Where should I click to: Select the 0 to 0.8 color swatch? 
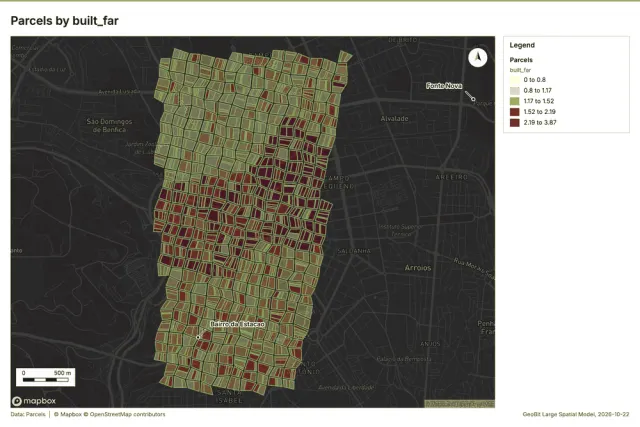[515, 80]
